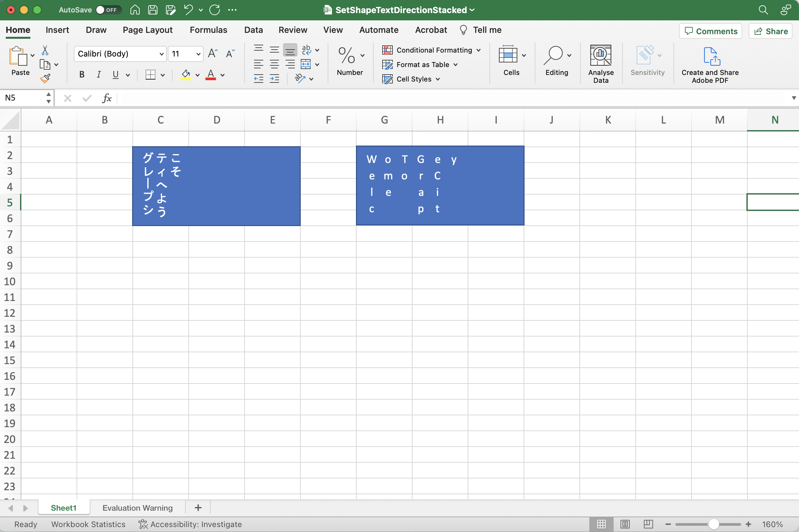Click the Cut scissors icon
This screenshot has width=799, height=532.
coord(45,50)
